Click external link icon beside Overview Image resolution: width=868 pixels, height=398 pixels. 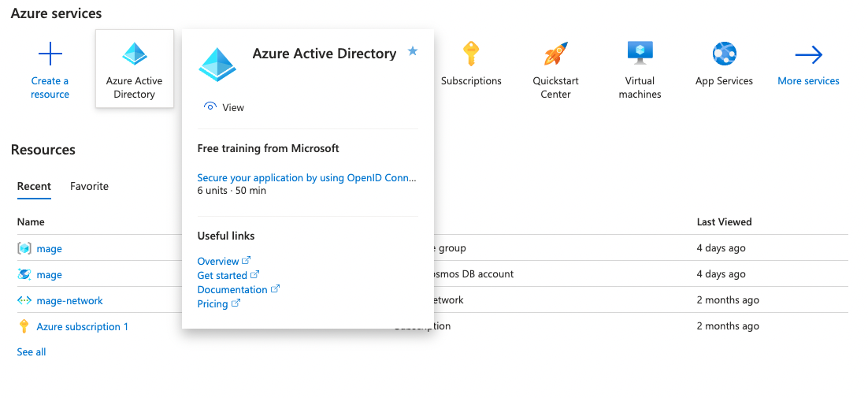(247, 260)
